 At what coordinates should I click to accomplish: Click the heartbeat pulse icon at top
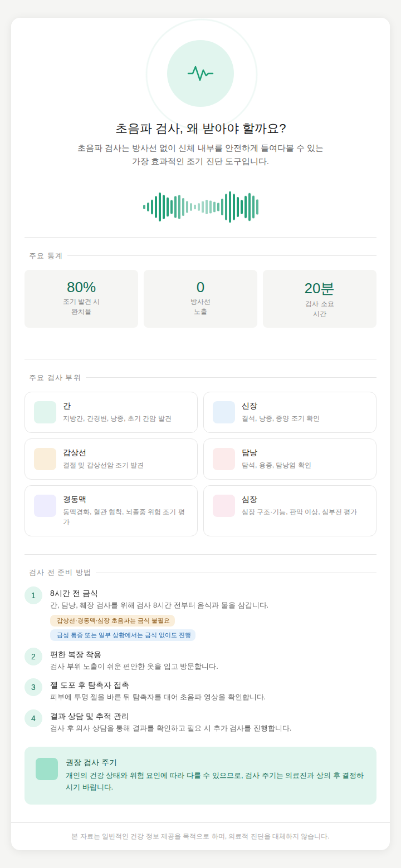(200, 73)
